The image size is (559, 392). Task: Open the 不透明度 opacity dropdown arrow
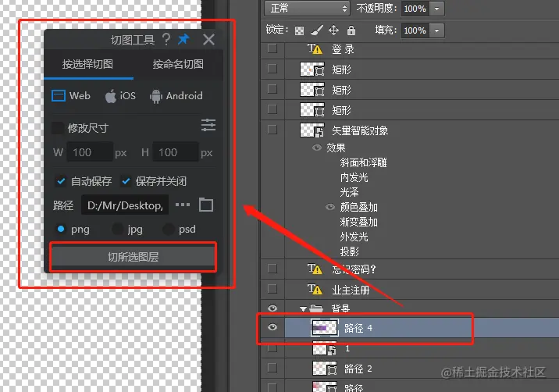tap(436, 9)
